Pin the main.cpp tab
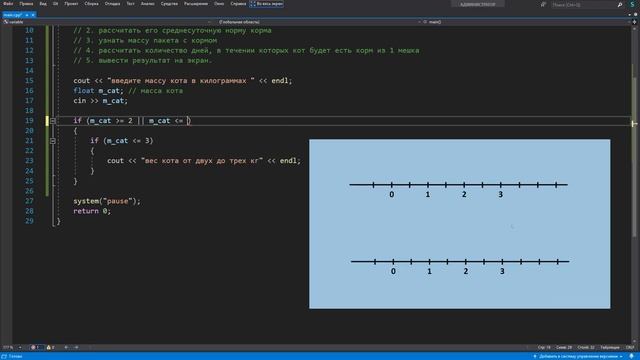The width and height of the screenshot is (640, 360). pos(27,15)
